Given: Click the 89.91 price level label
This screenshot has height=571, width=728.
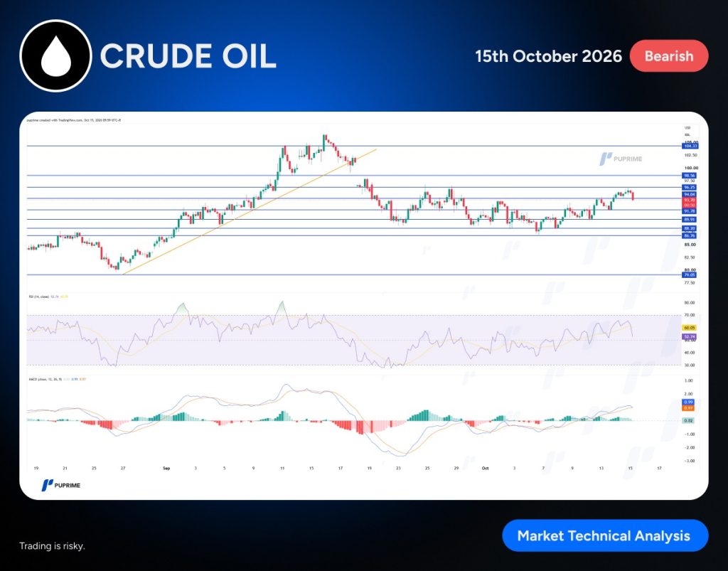Looking at the screenshot, I should 690,220.
